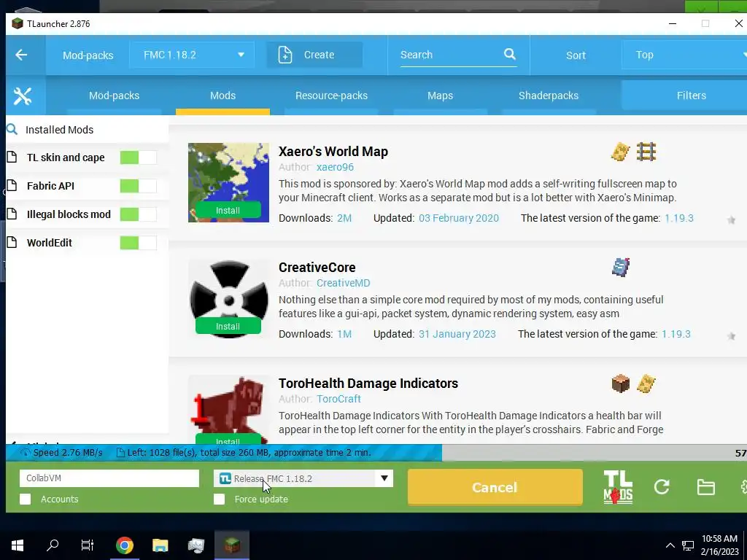The height and width of the screenshot is (560, 747).
Task: Click the file icon beside TL skin and cape
Action: click(12, 157)
